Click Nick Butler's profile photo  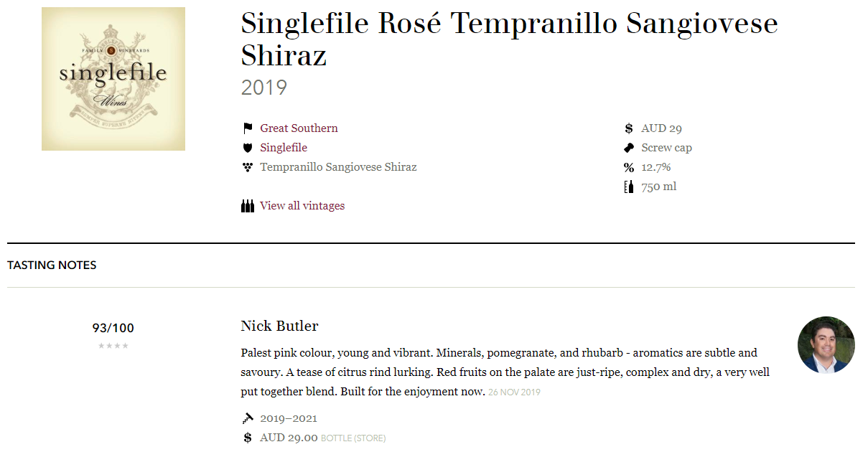pos(826,345)
